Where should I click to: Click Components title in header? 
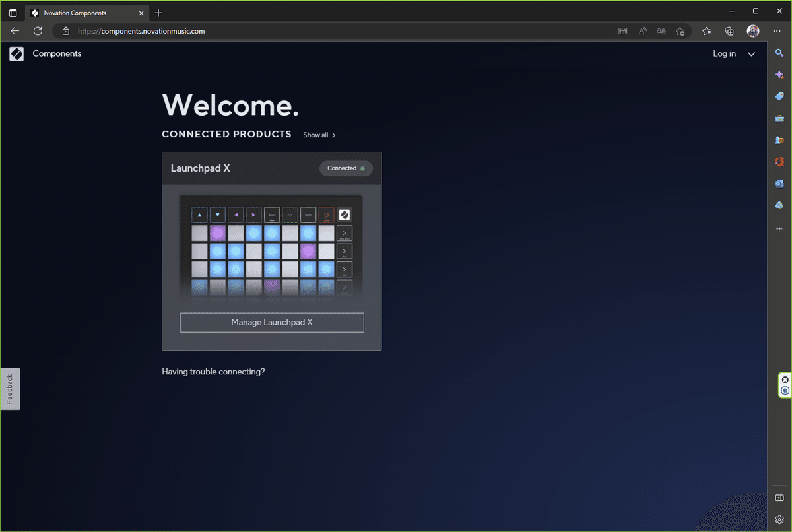pos(57,54)
